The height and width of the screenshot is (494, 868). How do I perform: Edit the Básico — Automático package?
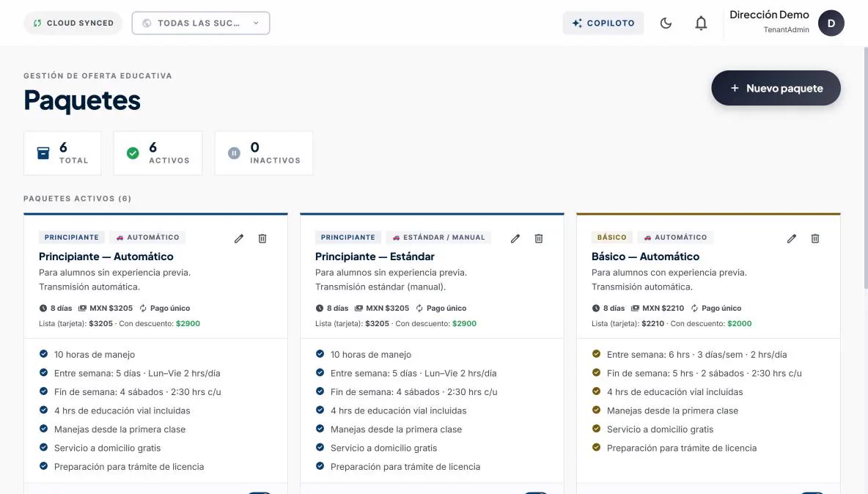click(792, 238)
